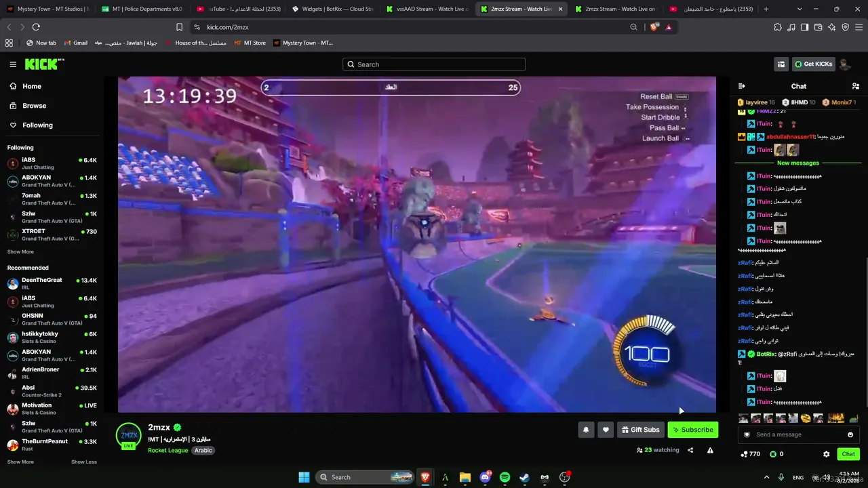The width and height of the screenshot is (868, 488).
Task: Expand Recommended list with Show More
Action: point(20,462)
